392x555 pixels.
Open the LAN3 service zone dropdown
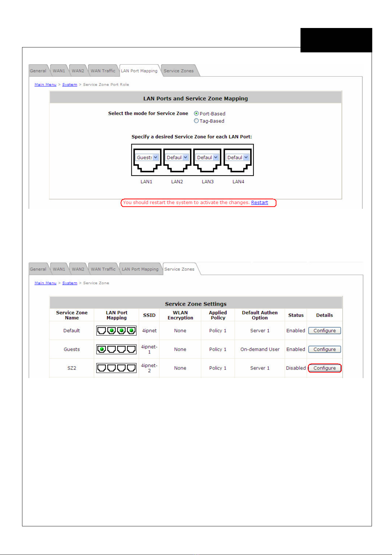point(207,157)
